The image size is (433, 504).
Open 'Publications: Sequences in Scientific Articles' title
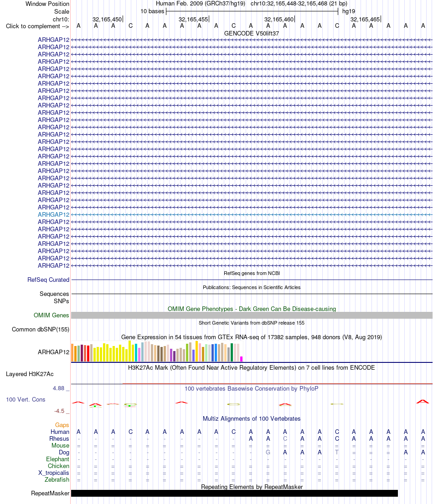tap(252, 287)
